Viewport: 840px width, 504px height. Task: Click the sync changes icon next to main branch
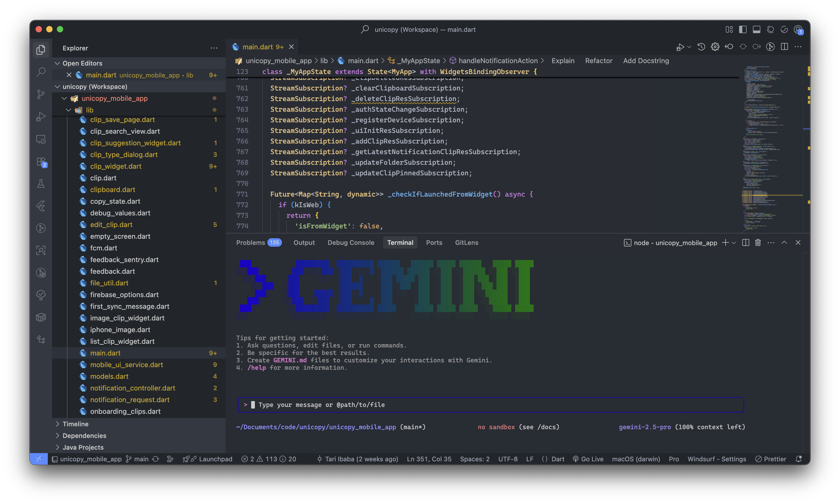pyautogui.click(x=155, y=459)
